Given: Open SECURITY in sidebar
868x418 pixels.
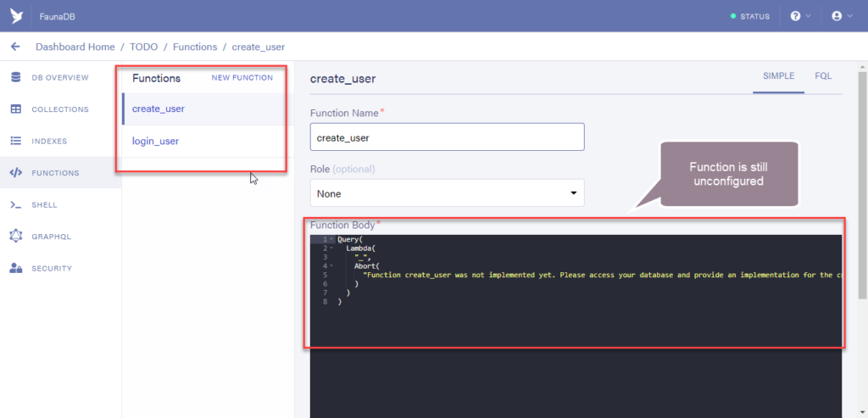Looking at the screenshot, I should 52,269.
